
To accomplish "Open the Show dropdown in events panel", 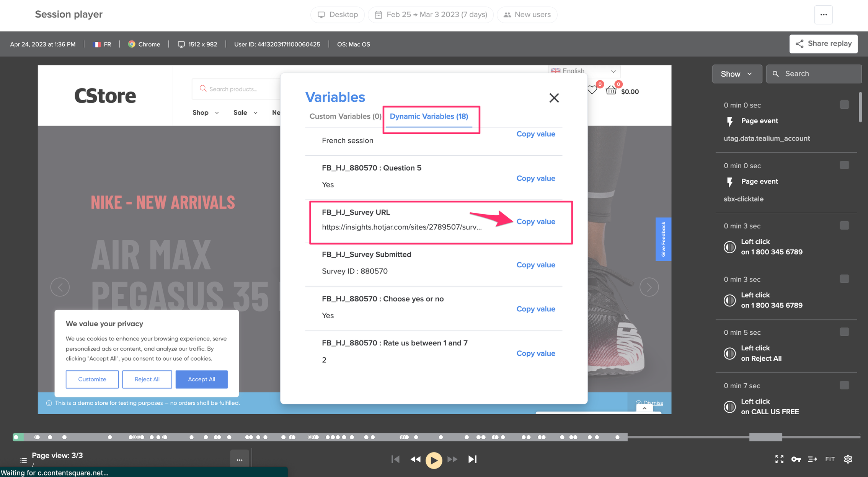I will pyautogui.click(x=737, y=74).
